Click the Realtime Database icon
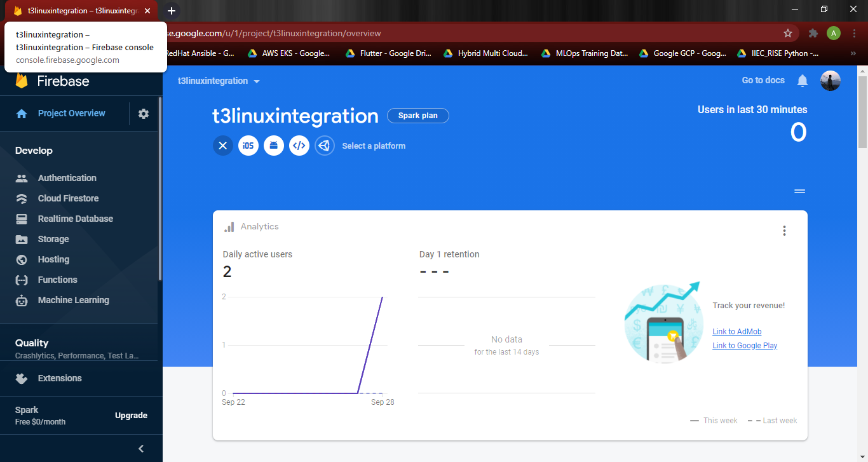This screenshot has width=868, height=462. 22,219
